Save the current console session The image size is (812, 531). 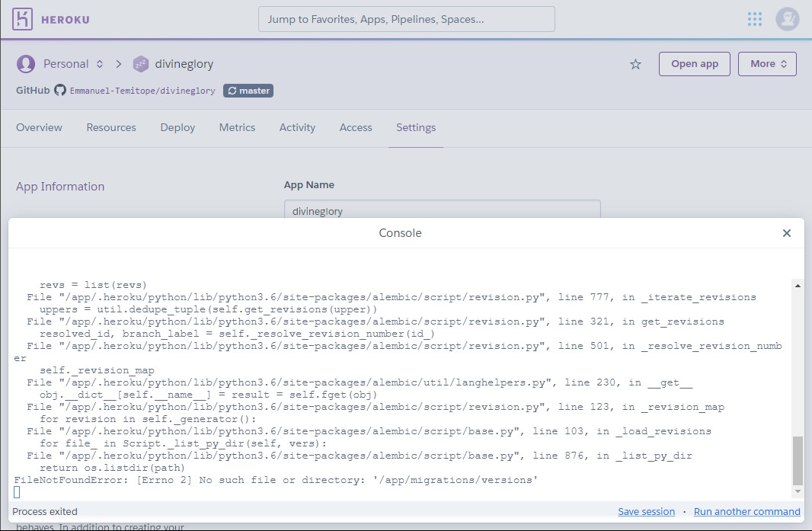tap(647, 511)
